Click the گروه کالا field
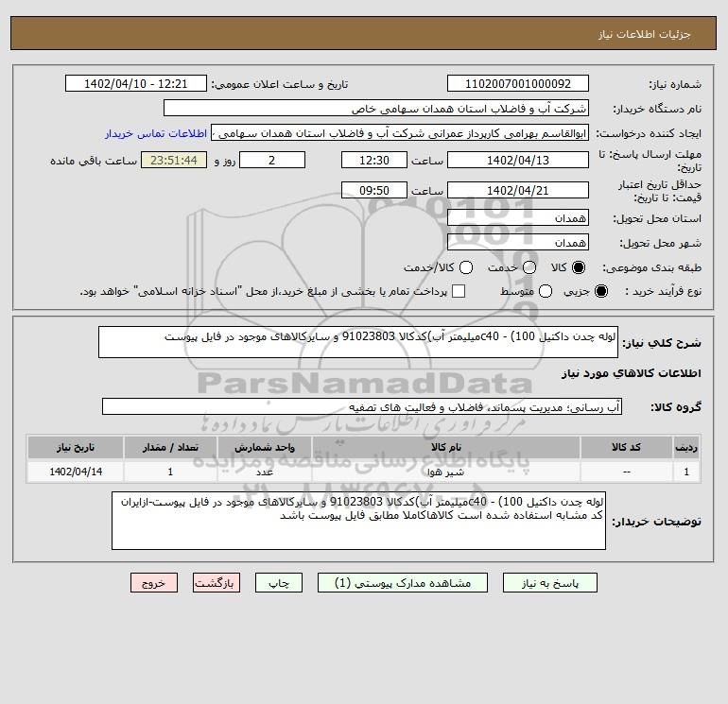This screenshot has height=704, width=728. 362,406
